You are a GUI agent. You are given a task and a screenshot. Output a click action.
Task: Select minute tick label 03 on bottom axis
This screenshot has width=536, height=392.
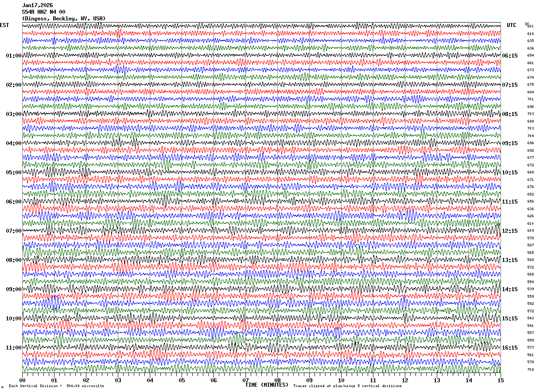click(x=118, y=380)
